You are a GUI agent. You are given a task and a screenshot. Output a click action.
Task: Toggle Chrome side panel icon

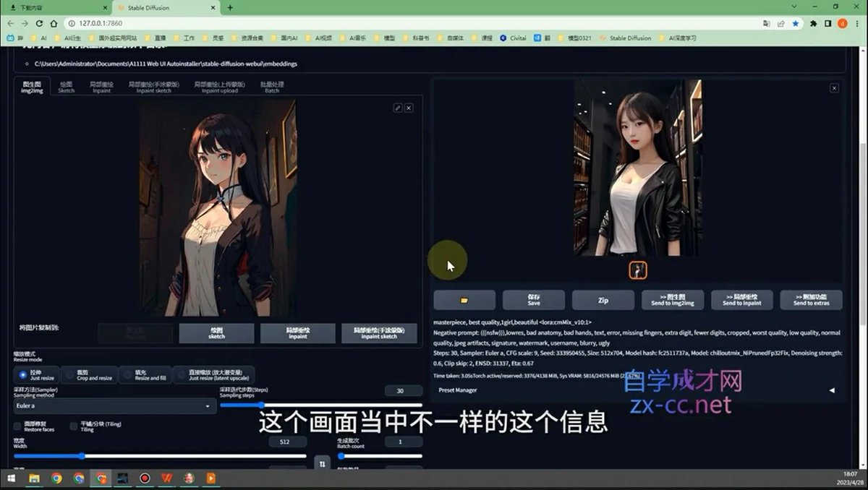(x=828, y=23)
